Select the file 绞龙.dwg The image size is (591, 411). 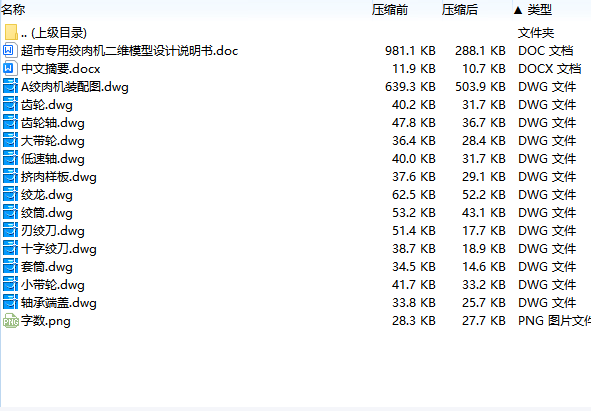coord(47,195)
